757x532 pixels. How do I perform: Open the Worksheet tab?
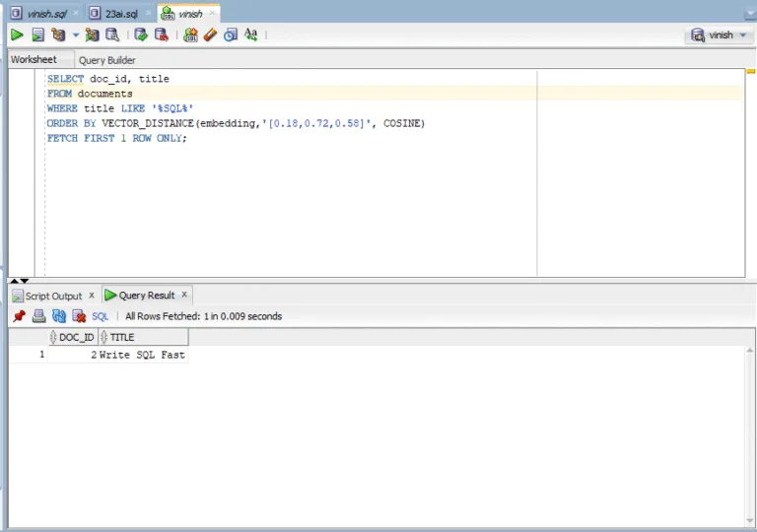(x=34, y=60)
